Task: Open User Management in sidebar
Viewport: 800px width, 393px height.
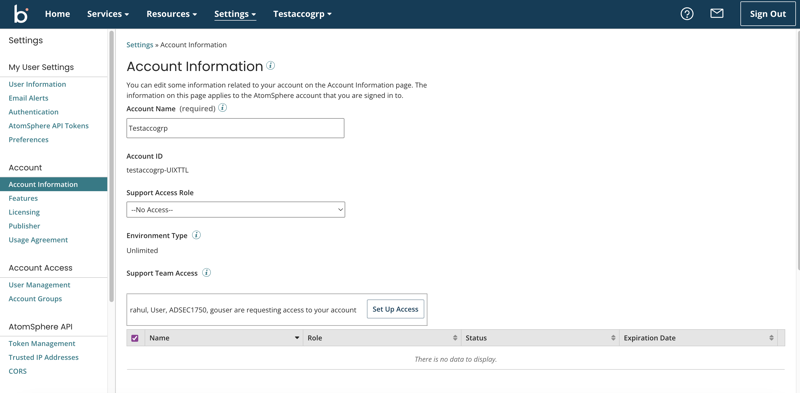Action: (x=39, y=285)
